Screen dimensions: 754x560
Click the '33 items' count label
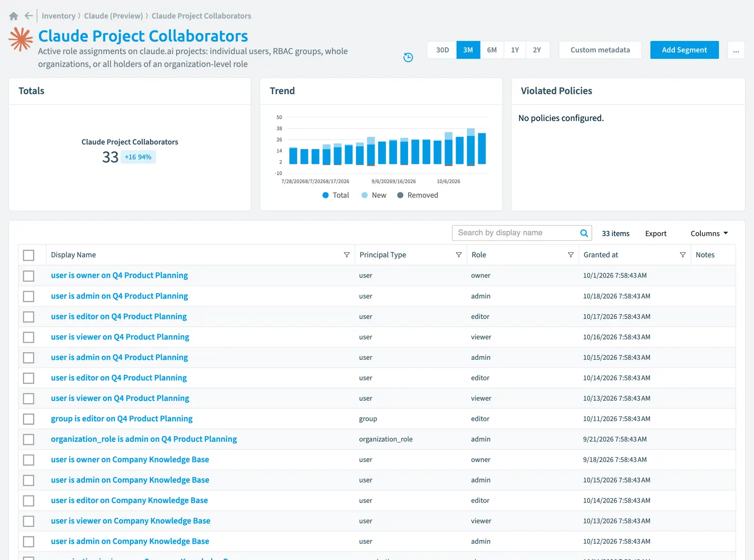tap(615, 234)
